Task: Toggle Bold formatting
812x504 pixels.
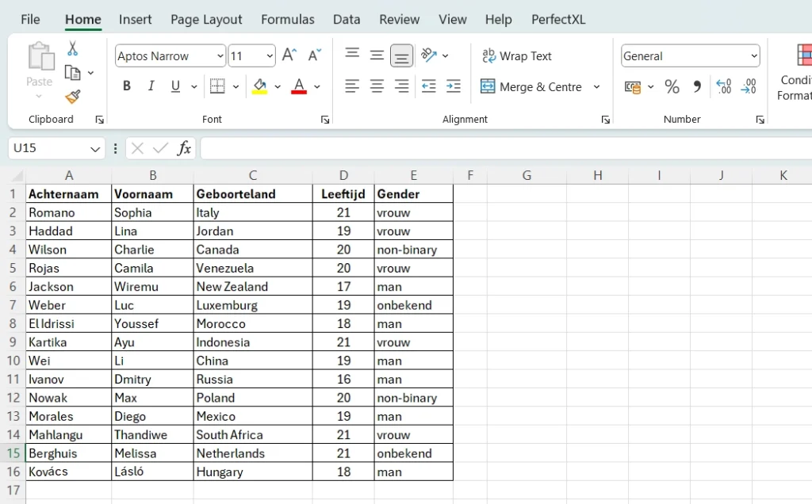Action: pos(127,86)
